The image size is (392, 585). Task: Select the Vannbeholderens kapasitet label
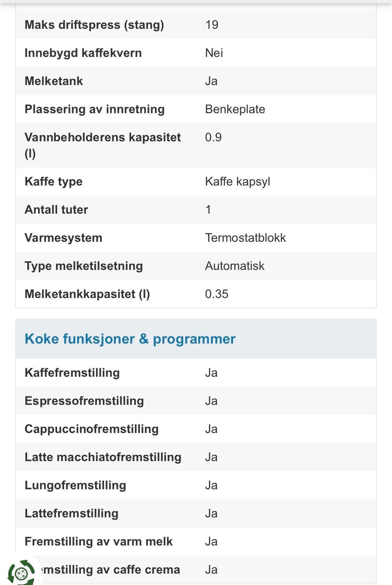click(x=102, y=145)
